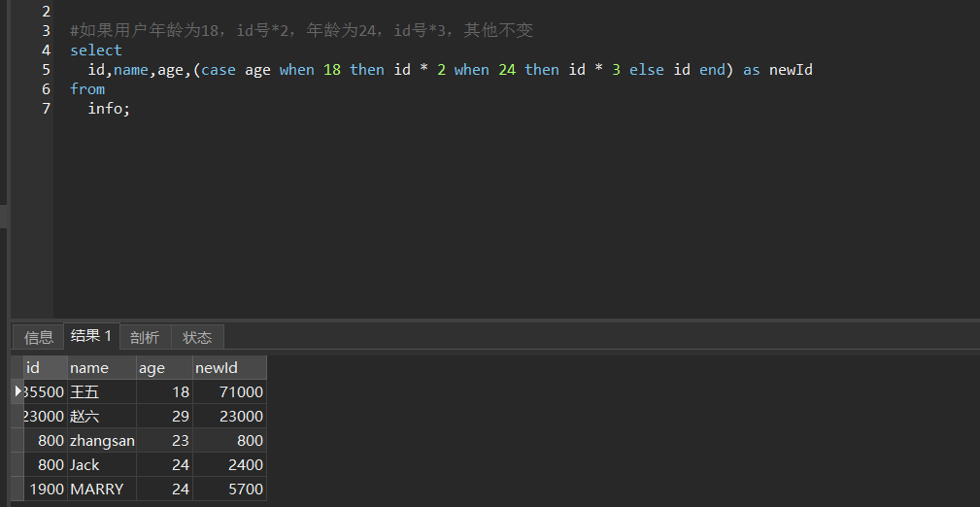
Task: Click the age value 29
Action: pos(164,417)
